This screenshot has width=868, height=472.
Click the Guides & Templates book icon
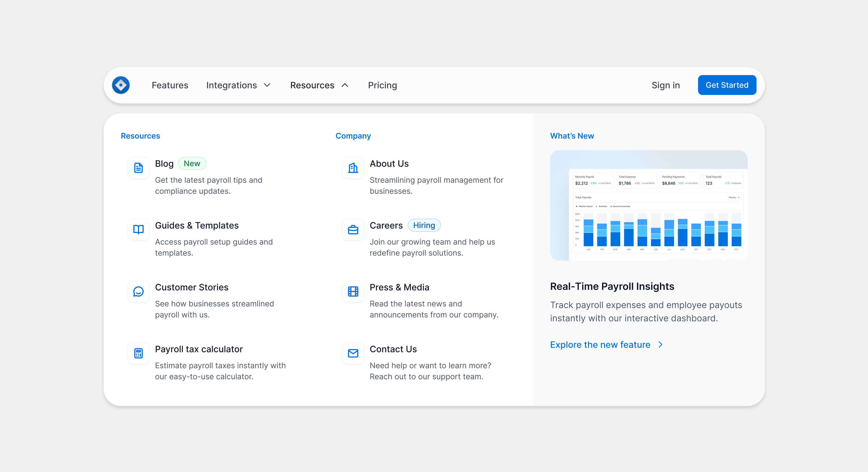tap(138, 230)
